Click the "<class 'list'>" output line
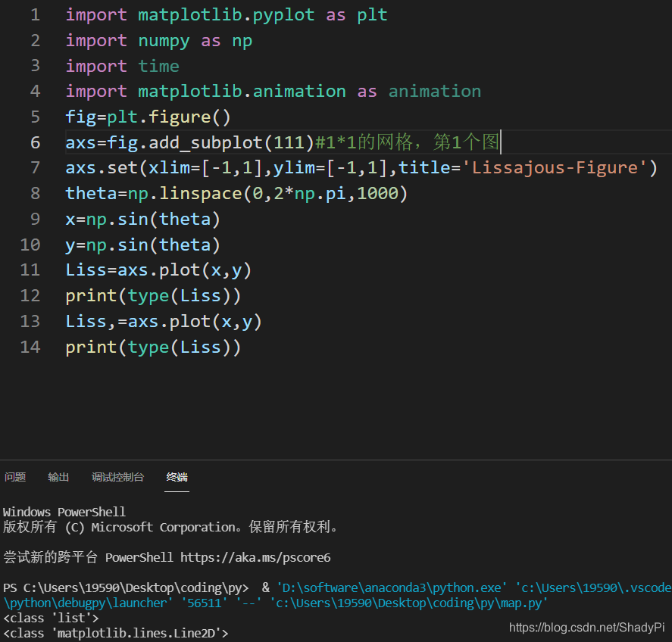The image size is (672, 642). tap(51, 619)
